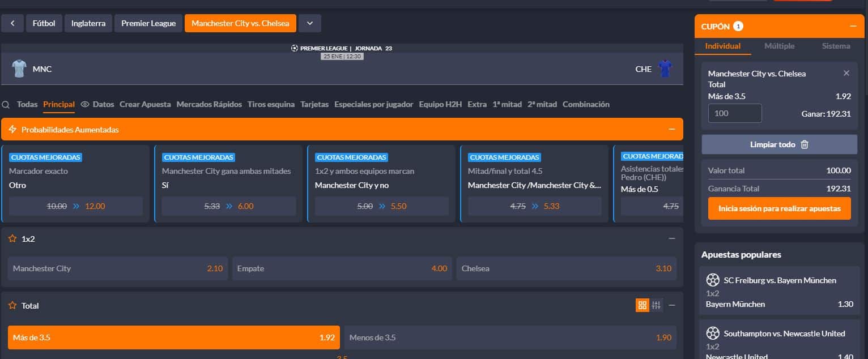Viewport: 868px width, 359px height.
Task: Select Chelsea 3.10 odds in 1x2
Action: (567, 268)
